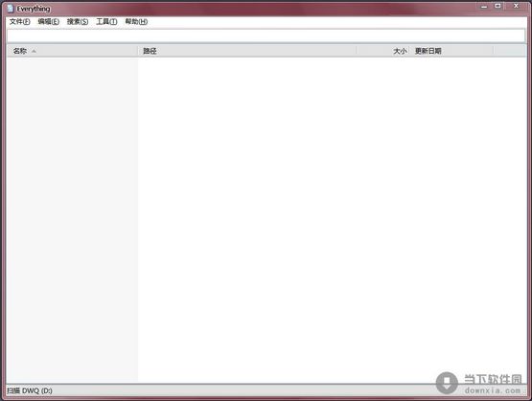Close the Everything window
Screen dimensions: 532x401
point(516,6)
